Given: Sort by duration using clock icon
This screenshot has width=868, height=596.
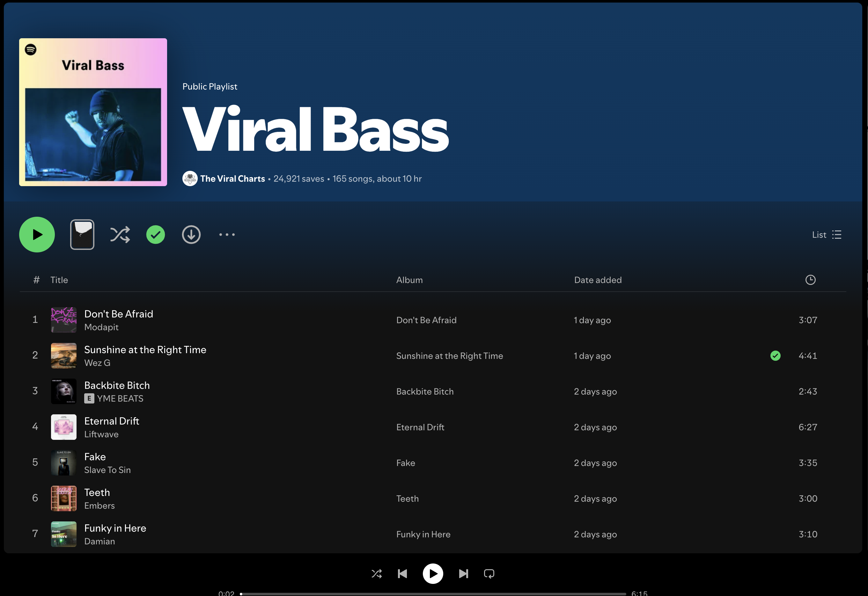Looking at the screenshot, I should tap(810, 280).
